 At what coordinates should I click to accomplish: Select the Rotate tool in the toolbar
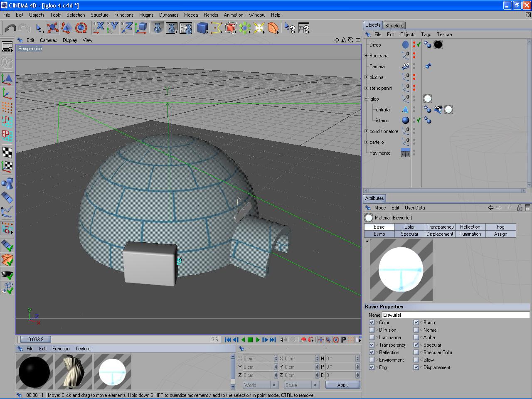pyautogui.click(x=81, y=28)
